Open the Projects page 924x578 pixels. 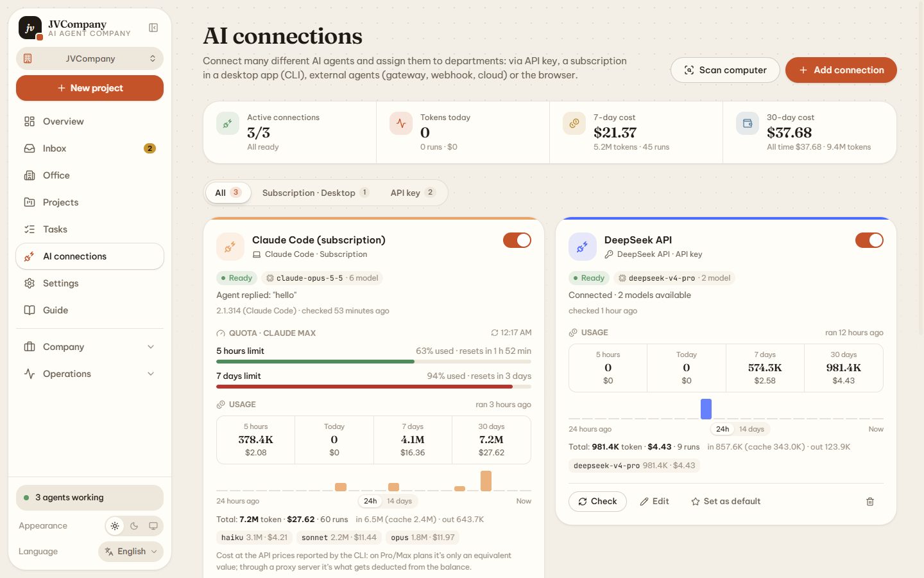90,202
